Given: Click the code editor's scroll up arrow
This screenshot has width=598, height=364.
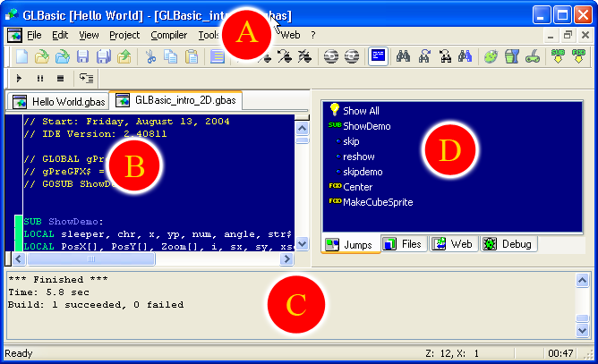Looking at the screenshot, I should coord(302,128).
